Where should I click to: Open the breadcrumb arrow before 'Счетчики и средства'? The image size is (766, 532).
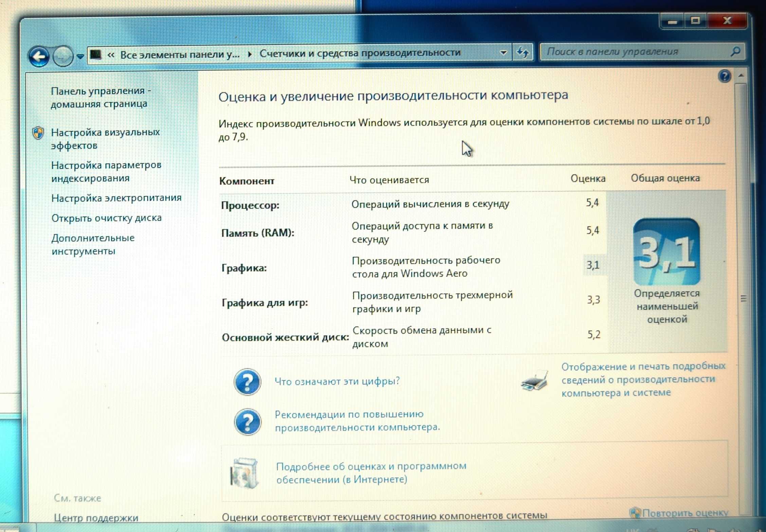[x=250, y=54]
